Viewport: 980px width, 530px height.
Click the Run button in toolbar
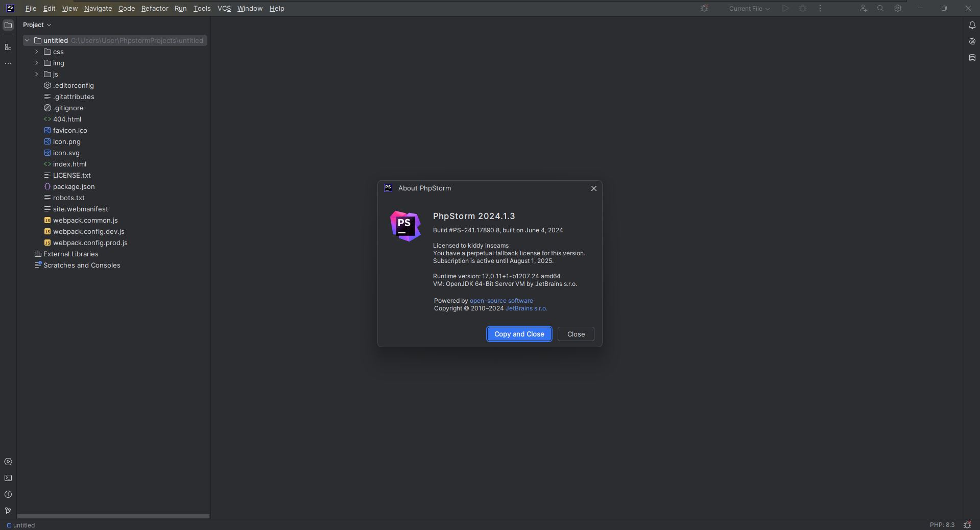(x=785, y=8)
